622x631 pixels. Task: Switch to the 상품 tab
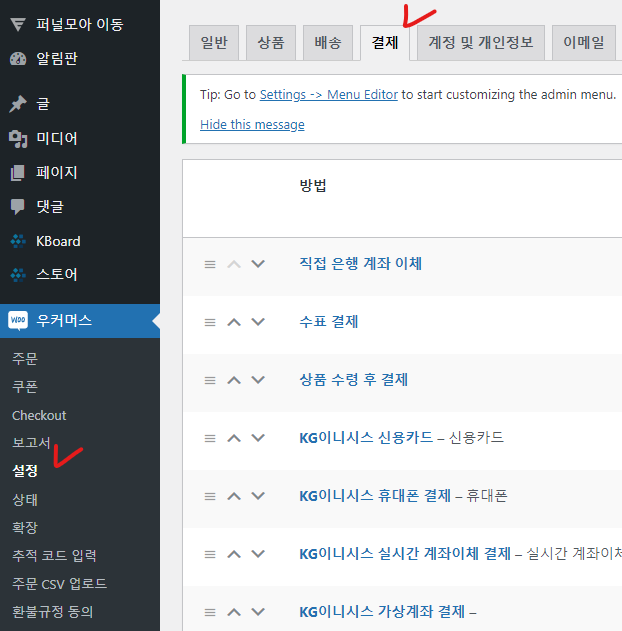271,43
